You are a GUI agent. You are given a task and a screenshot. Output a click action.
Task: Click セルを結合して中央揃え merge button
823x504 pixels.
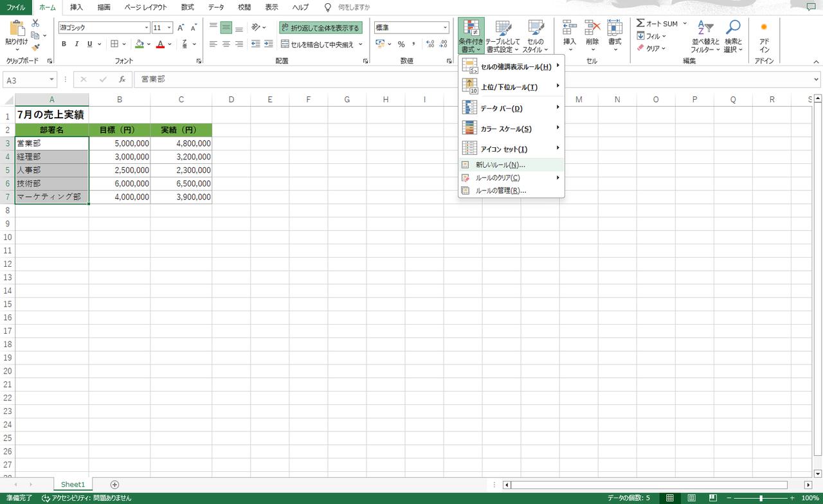tap(318, 44)
